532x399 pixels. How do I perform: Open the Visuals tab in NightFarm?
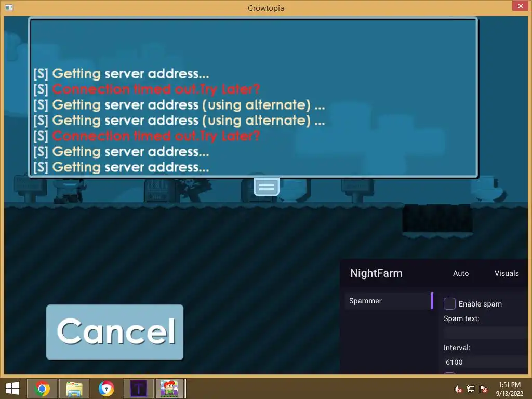click(506, 273)
